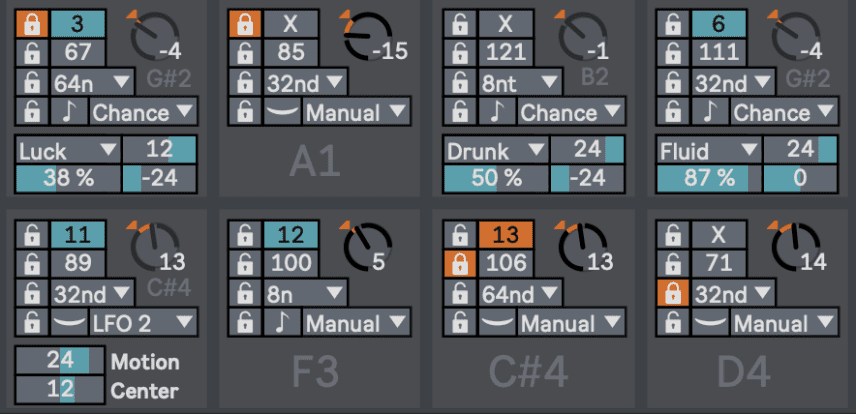The image size is (856, 414).
Task: Toggle the lock next to the 64n dropdown
Action: click(32, 82)
